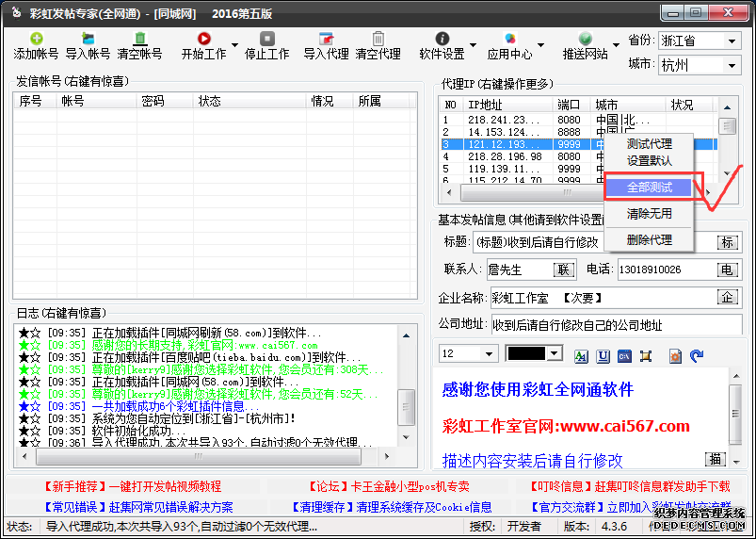Viewport: 756px width, 539px height.
Task: Click the 导入代理 import proxy icon
Action: tap(327, 39)
